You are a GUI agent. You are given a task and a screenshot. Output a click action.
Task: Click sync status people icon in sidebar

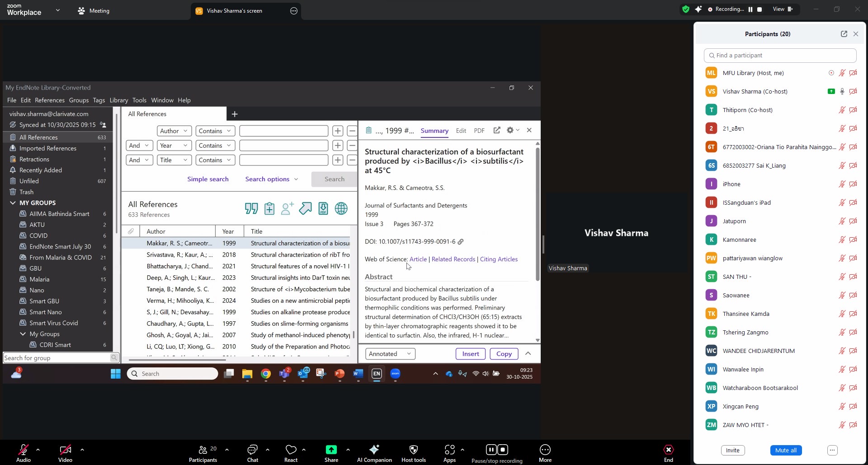pos(104,125)
